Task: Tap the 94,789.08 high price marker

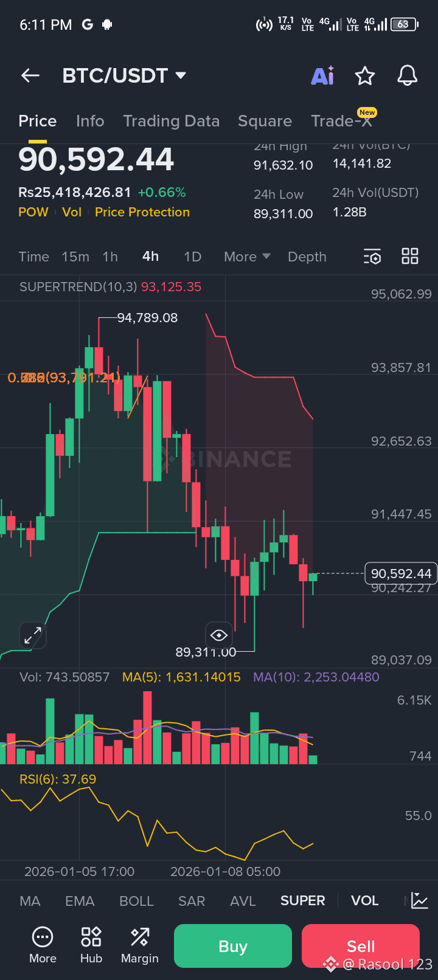Action: (x=147, y=318)
